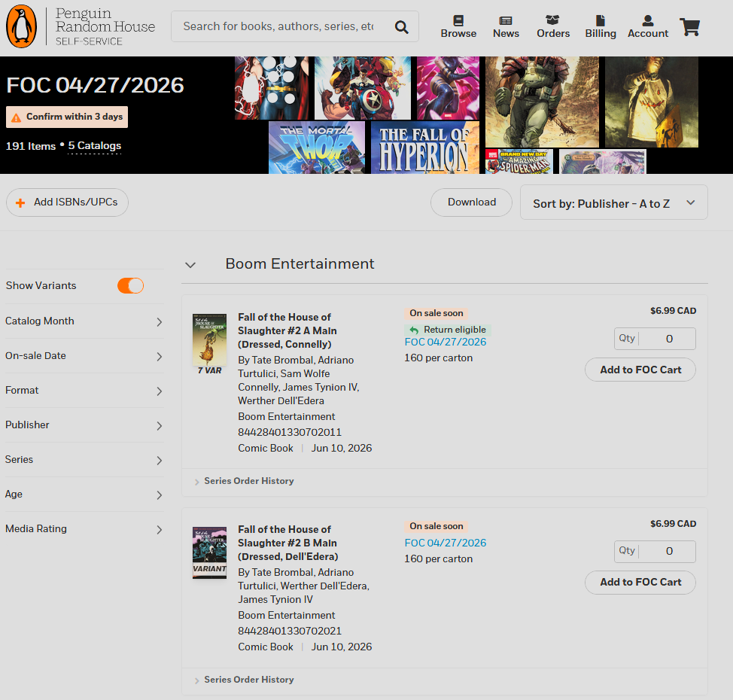Expand the On-sale Date filter
Viewport: 733px width, 700px height.
pyautogui.click(x=84, y=356)
